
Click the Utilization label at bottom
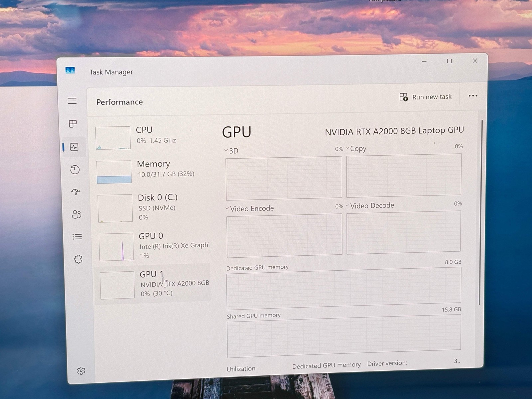point(241,369)
